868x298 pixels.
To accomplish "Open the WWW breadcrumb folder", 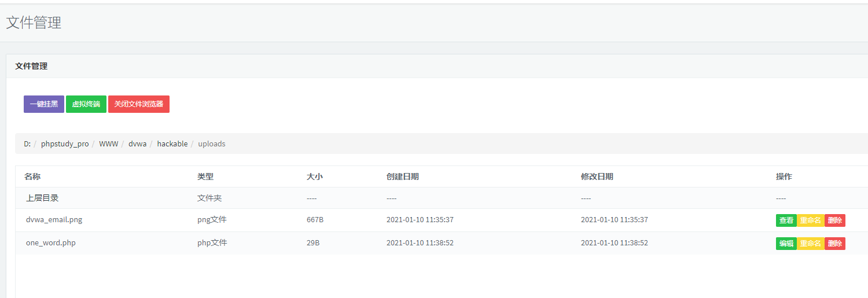I will click(108, 144).
